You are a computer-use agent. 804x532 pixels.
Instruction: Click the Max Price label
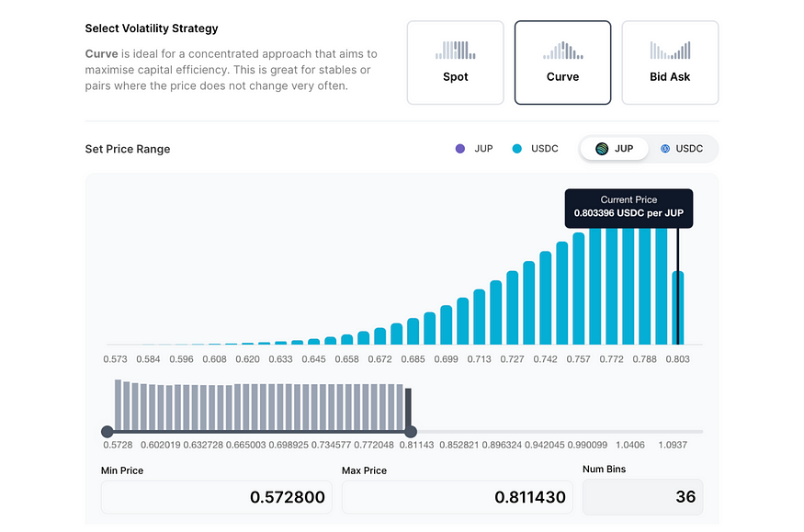tap(364, 470)
